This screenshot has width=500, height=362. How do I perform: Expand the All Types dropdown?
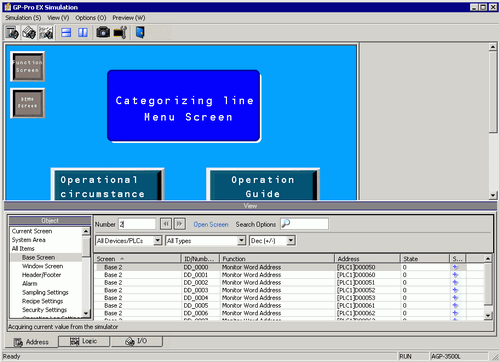241,241
